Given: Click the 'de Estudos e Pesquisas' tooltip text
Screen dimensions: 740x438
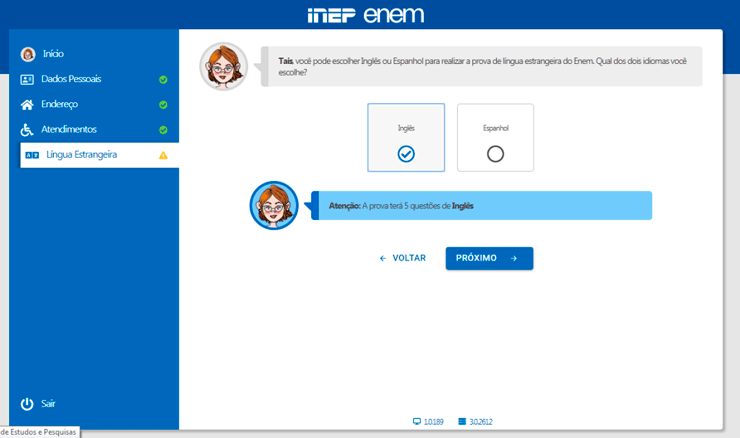Looking at the screenshot, I should click(x=39, y=432).
